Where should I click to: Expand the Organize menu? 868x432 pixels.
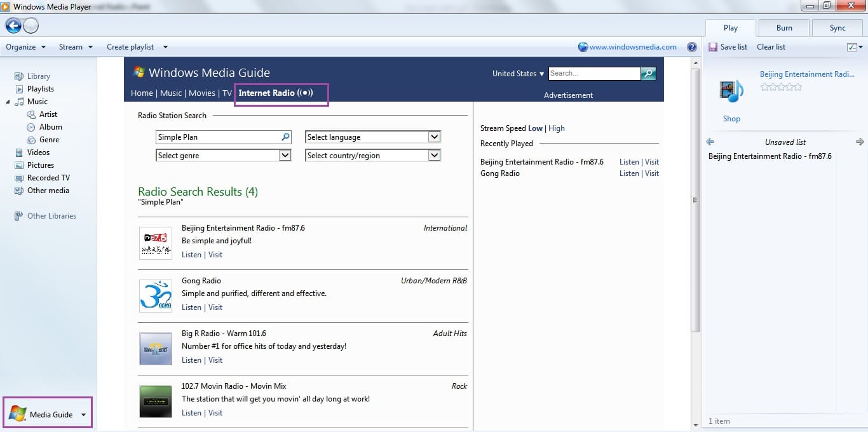point(26,47)
